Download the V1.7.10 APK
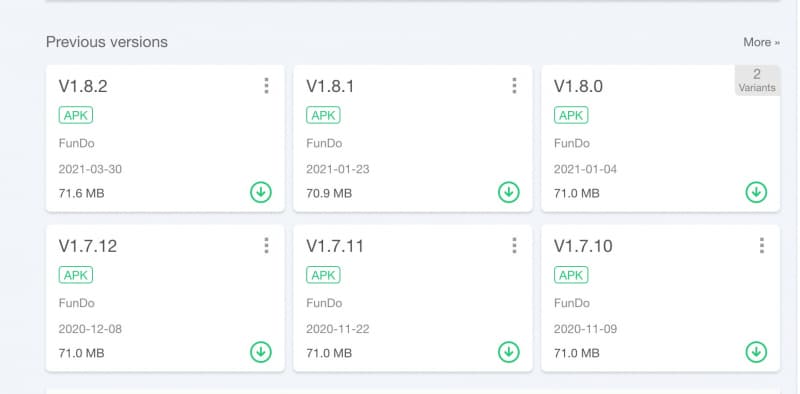 [x=756, y=352]
